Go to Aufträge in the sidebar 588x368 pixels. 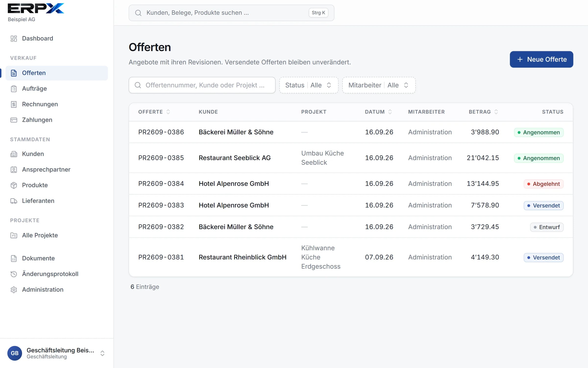tap(57, 89)
